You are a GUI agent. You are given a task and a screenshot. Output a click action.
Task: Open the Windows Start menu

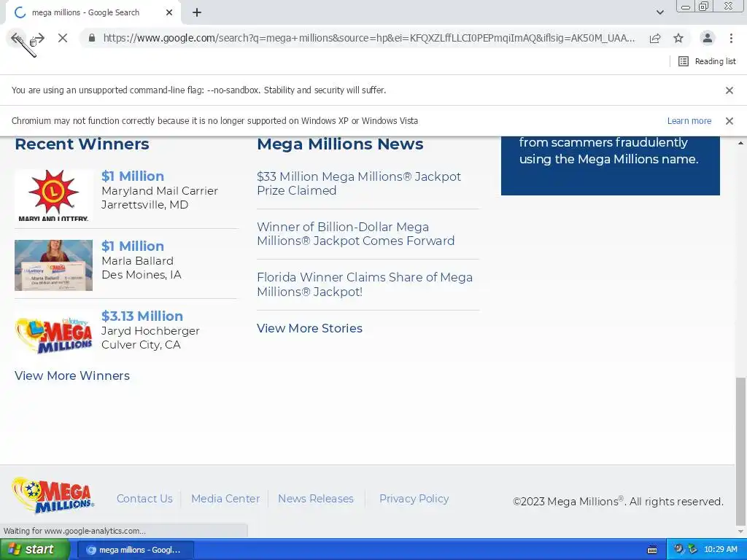pos(34,550)
